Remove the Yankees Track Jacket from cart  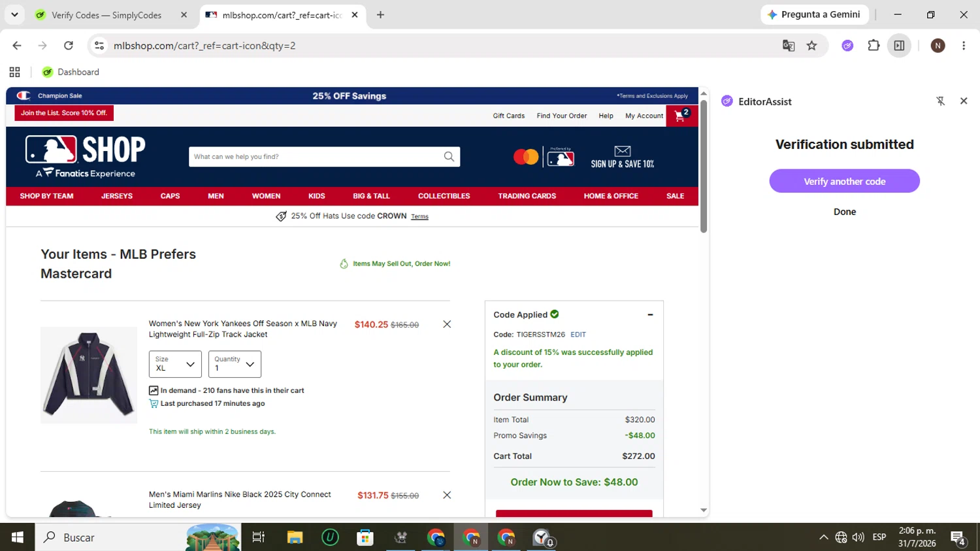pos(447,324)
